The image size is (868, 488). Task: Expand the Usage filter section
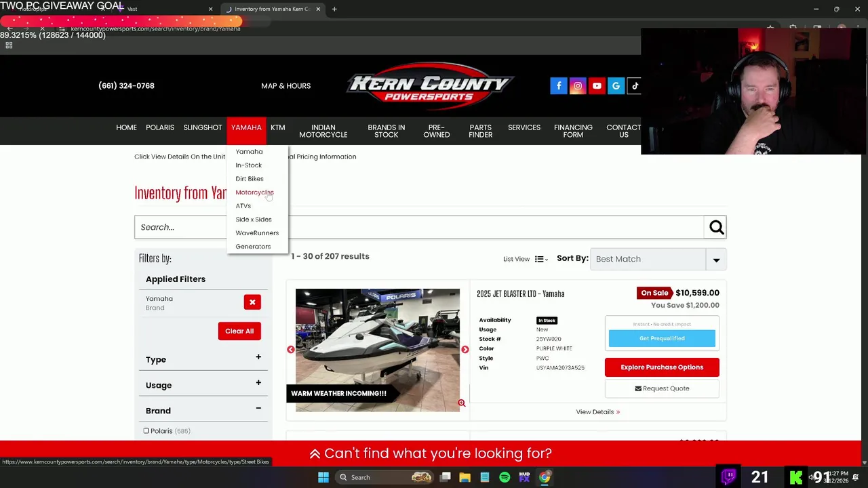[258, 383]
